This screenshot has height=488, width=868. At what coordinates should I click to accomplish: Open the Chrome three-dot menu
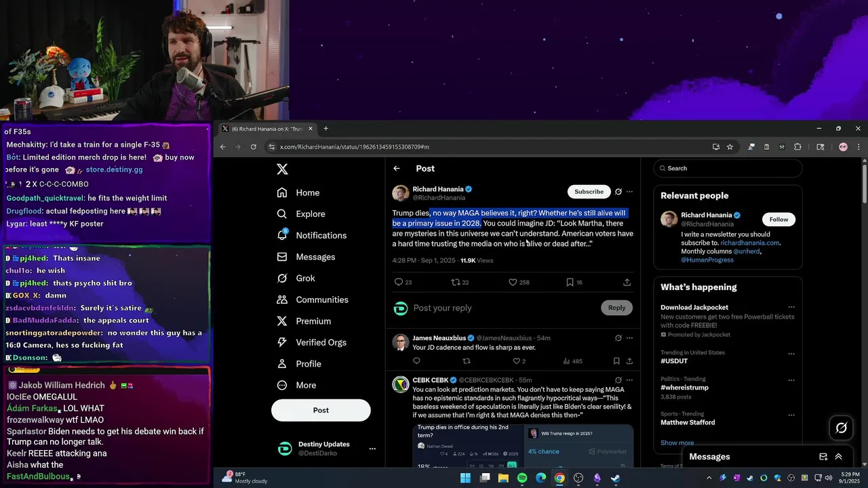click(x=858, y=146)
